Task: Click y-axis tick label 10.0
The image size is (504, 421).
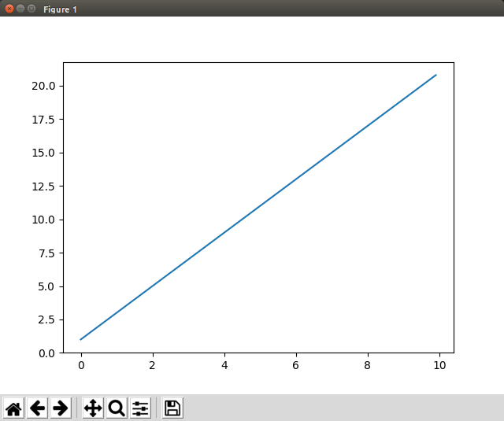Action: 43,220
